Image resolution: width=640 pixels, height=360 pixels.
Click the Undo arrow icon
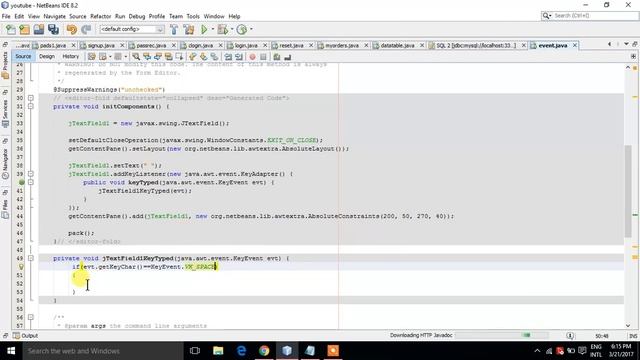72,29
